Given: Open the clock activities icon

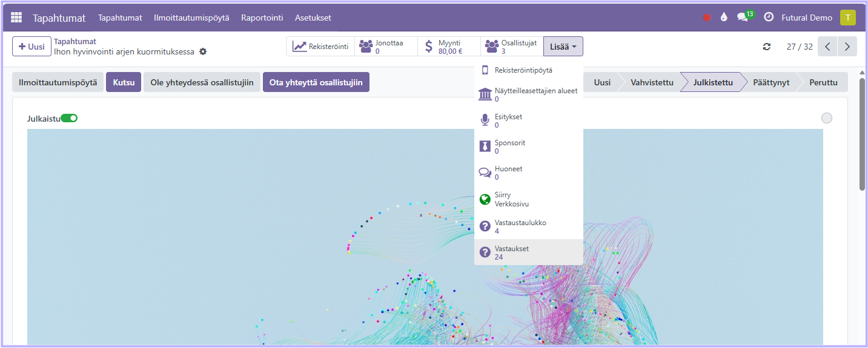Looking at the screenshot, I should [x=769, y=18].
